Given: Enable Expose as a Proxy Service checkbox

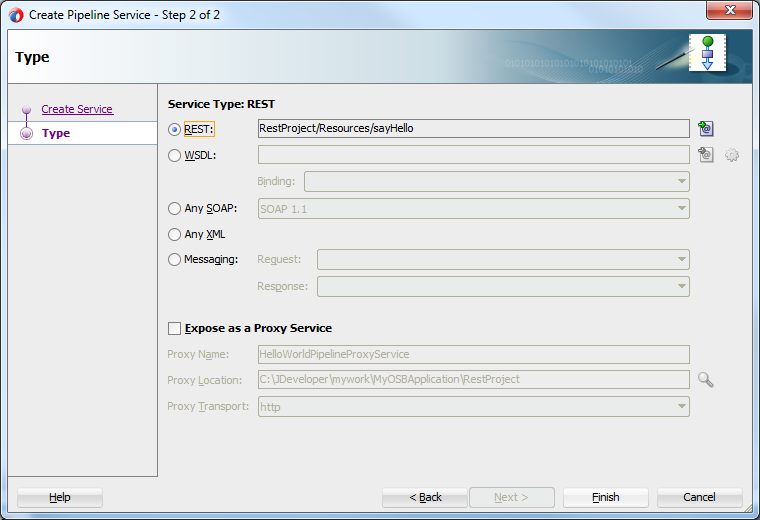Looking at the screenshot, I should pos(174,329).
